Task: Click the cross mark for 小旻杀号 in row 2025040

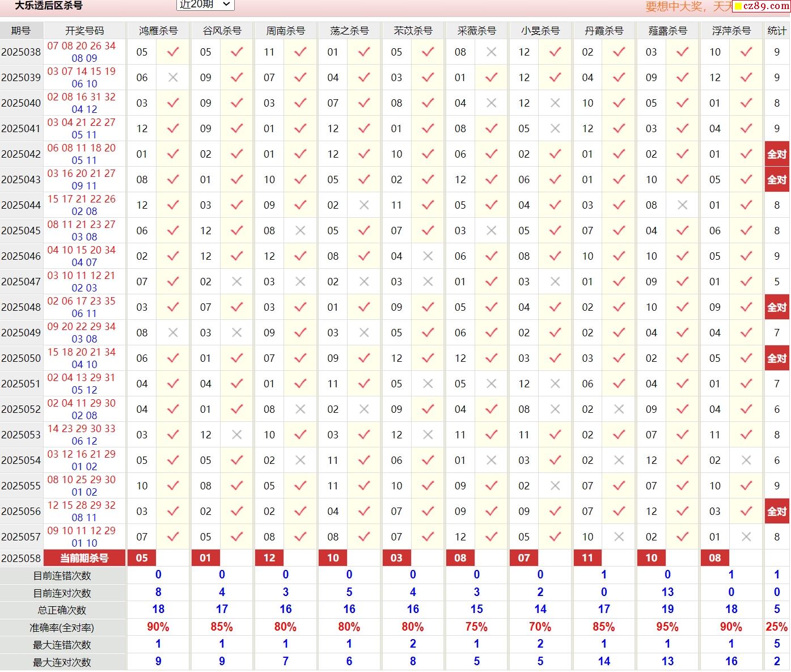Action: (555, 103)
